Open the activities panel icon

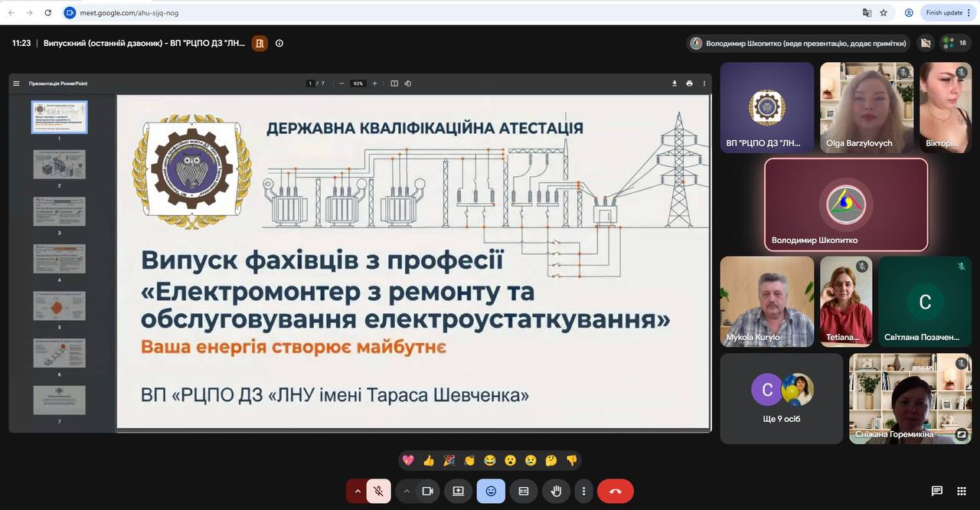pos(961,491)
